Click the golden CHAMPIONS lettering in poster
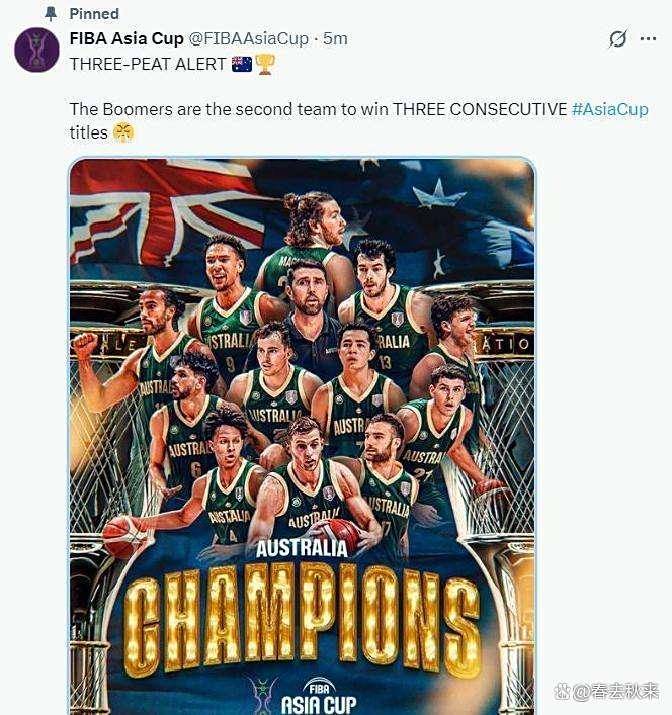This screenshot has width=672, height=715. point(302,619)
